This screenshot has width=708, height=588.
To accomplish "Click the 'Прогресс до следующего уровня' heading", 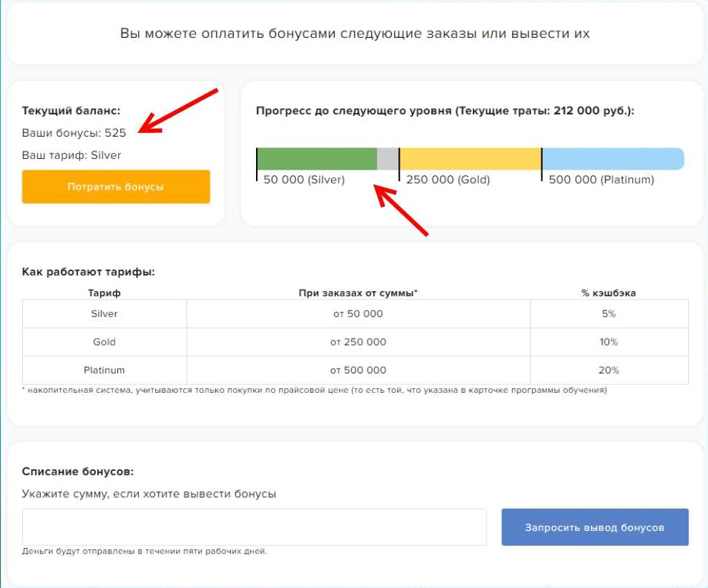I will 446,111.
